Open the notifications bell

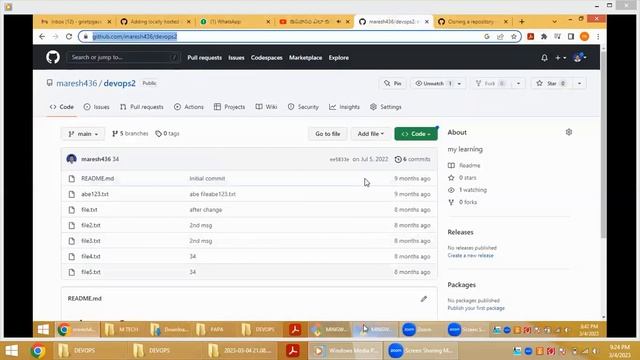[x=544, y=58]
